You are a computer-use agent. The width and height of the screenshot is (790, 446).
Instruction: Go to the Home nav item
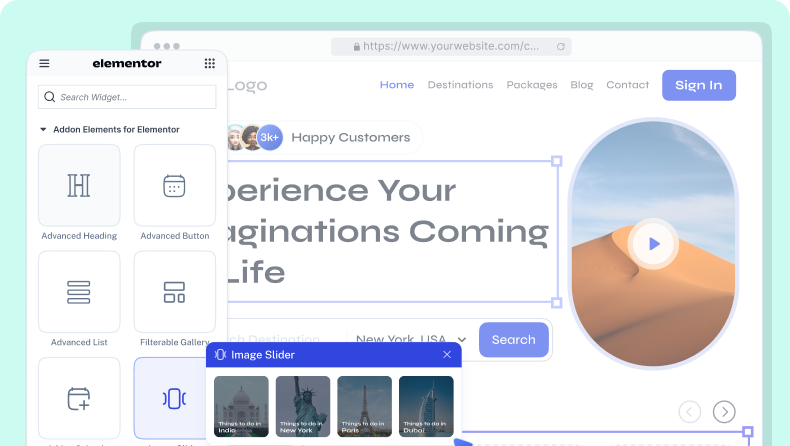(x=397, y=85)
